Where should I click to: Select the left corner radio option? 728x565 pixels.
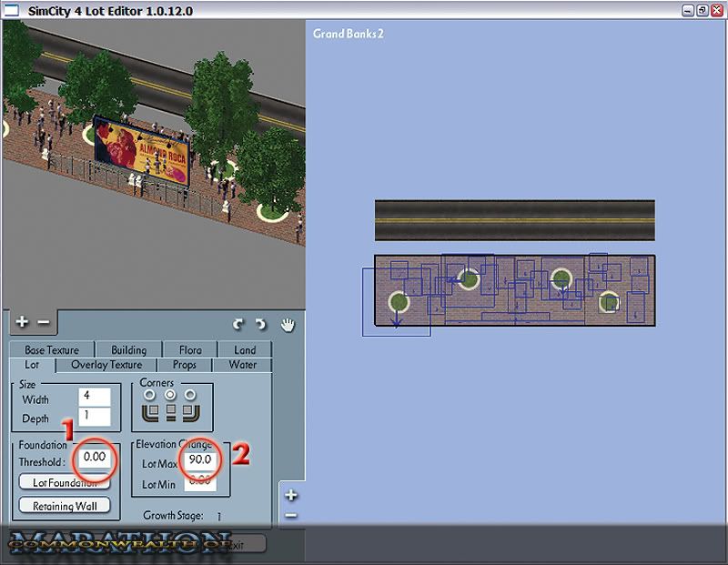(x=149, y=395)
